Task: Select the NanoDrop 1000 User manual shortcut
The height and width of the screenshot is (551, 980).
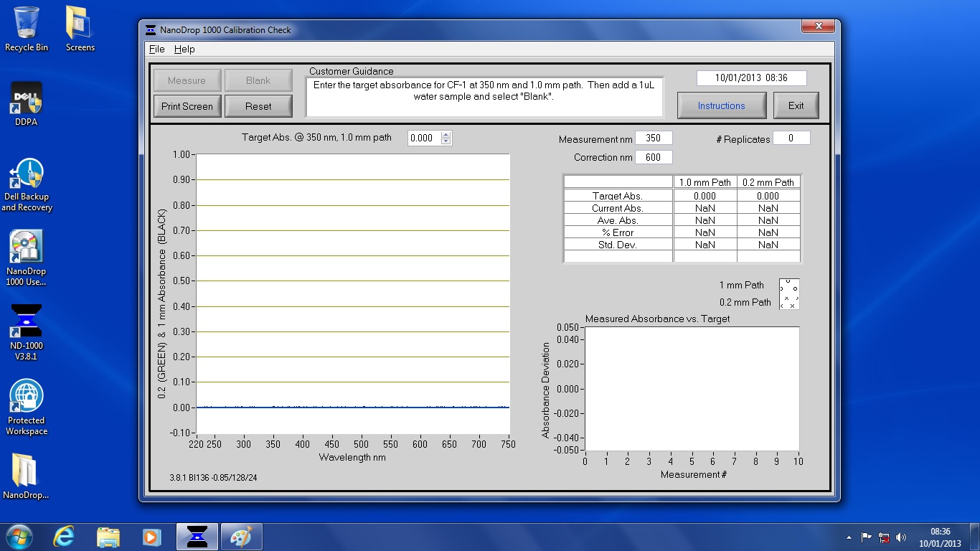Action: (27, 258)
